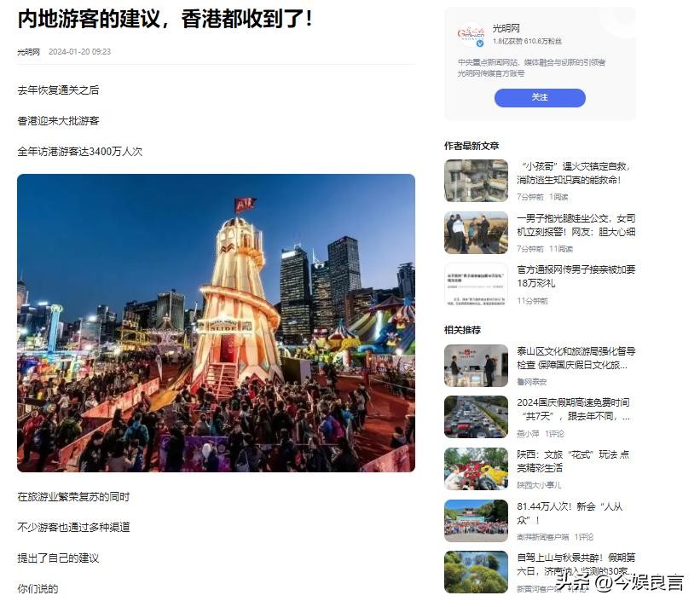
Task: Click the 关注 follow button
Action: [540, 98]
